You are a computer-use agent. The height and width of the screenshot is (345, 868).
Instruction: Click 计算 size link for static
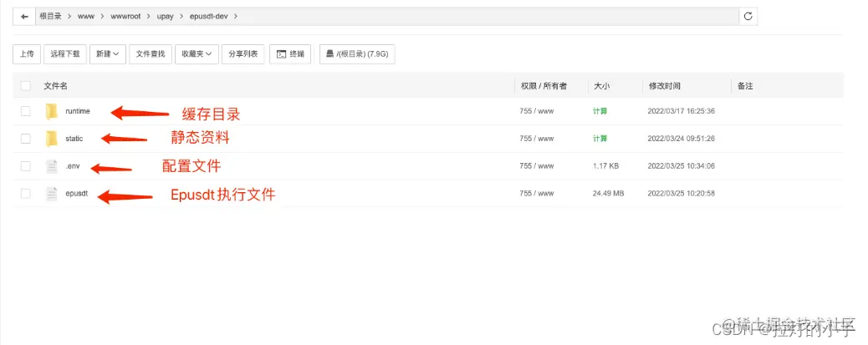[600, 139]
